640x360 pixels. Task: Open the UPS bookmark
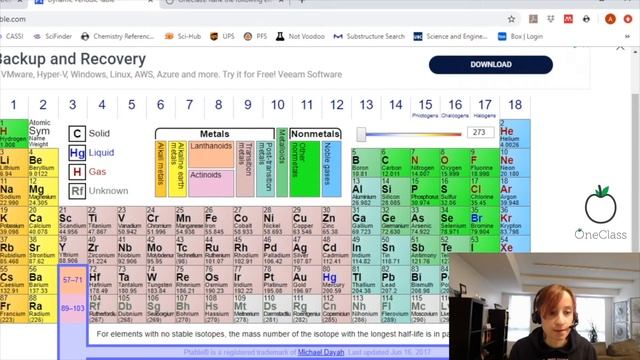point(222,36)
